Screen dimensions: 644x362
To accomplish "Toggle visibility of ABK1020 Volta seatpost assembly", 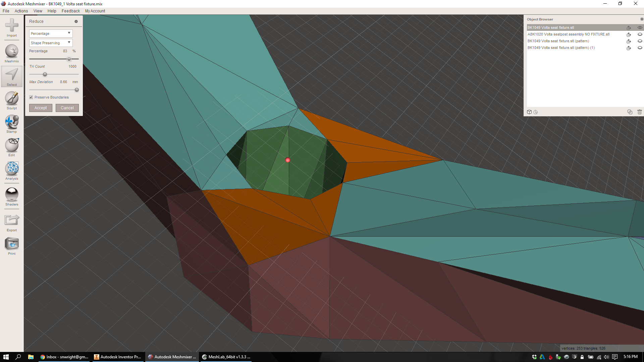I will point(640,35).
